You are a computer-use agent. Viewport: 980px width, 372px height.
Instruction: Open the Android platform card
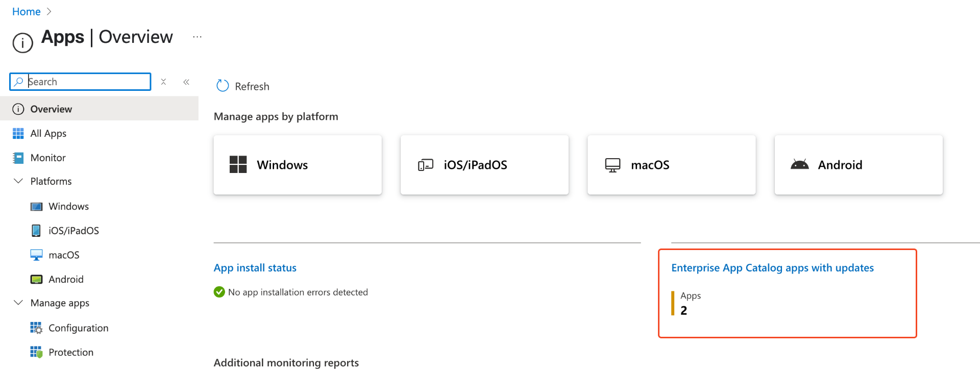coord(859,165)
